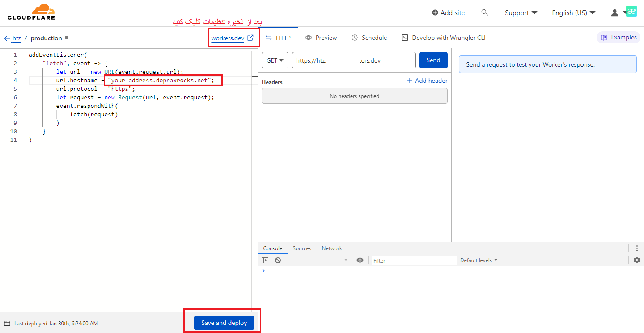Click the 'let url = new URL' code line
This screenshot has height=333, width=644.
(120, 72)
